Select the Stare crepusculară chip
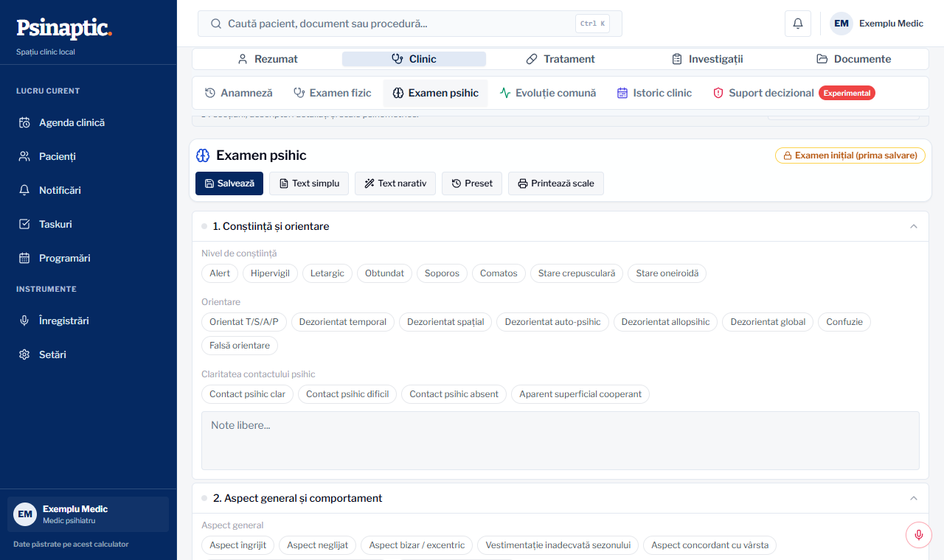The image size is (944, 560). tap(577, 273)
